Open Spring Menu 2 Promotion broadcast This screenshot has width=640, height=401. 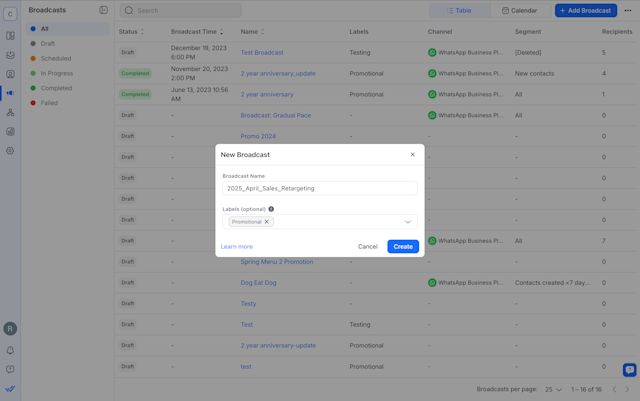point(277,262)
